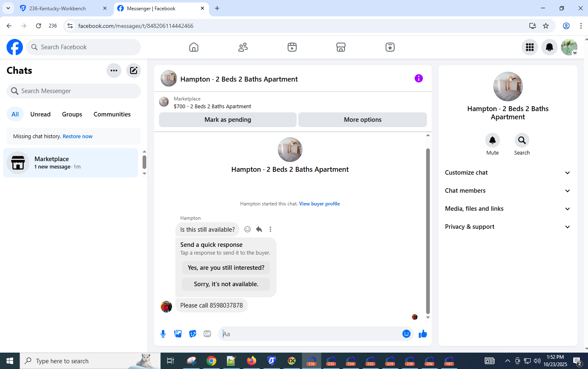Screen dimensions: 588x369
Task: Start a new message with compose icon
Action: tap(134, 71)
